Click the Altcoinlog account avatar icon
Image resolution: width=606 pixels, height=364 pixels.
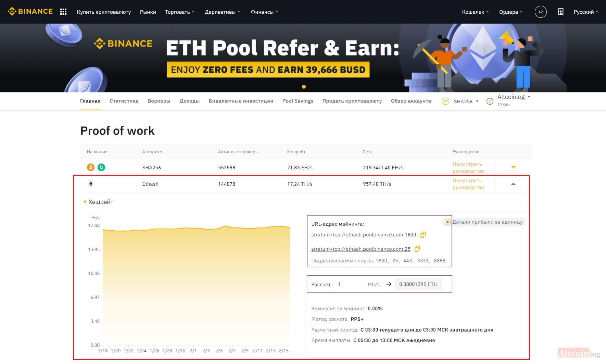(x=490, y=101)
